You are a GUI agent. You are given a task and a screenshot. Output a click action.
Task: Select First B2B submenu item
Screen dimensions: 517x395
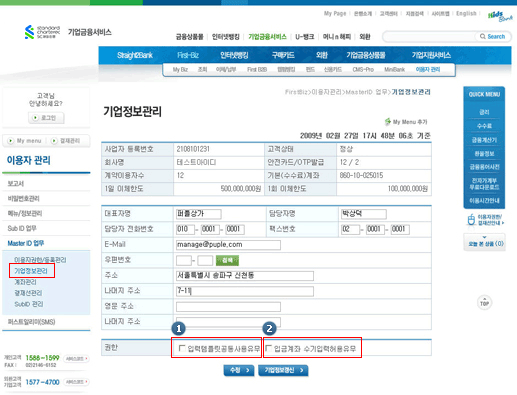[257, 69]
